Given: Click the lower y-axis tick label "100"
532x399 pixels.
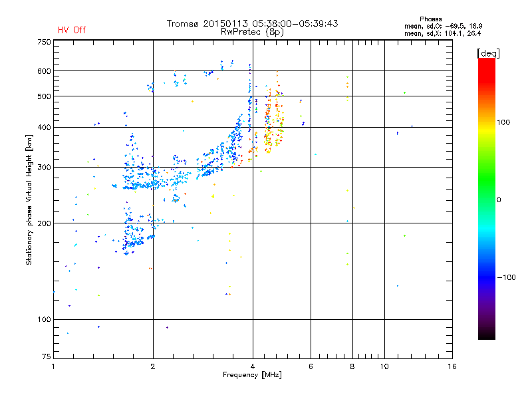Looking at the screenshot, I should 44,320.
